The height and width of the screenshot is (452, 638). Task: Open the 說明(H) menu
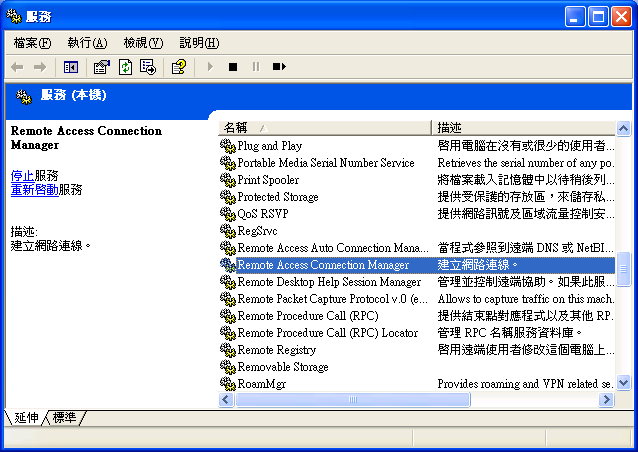coord(199,43)
